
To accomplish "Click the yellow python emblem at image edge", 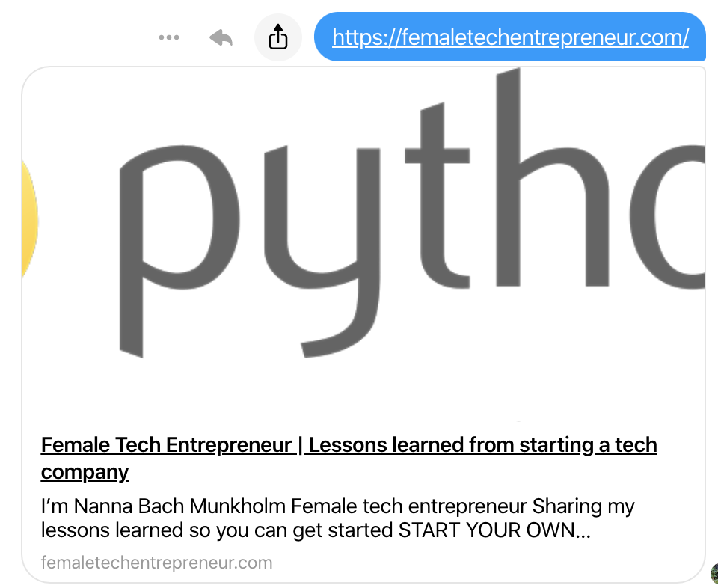I will 30,220.
